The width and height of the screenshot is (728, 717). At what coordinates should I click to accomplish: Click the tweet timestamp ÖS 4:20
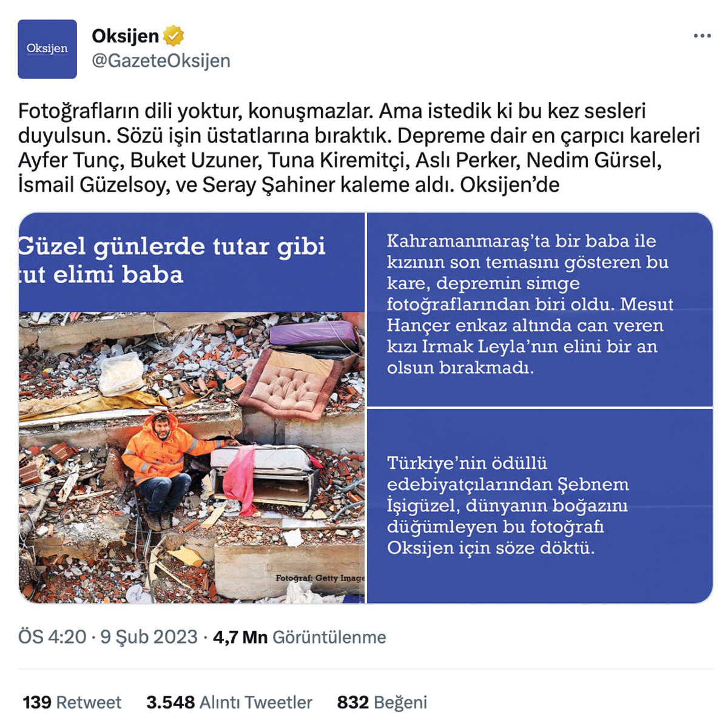(52, 637)
